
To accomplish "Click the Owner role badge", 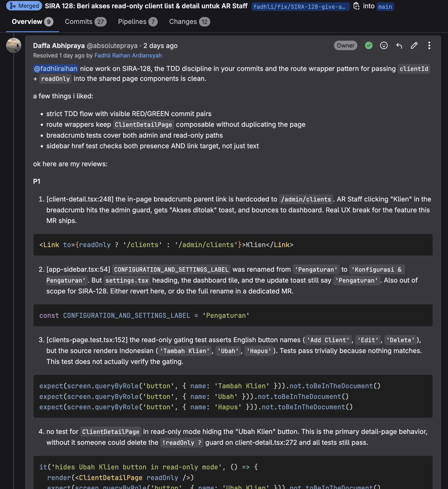I will 345,46.
